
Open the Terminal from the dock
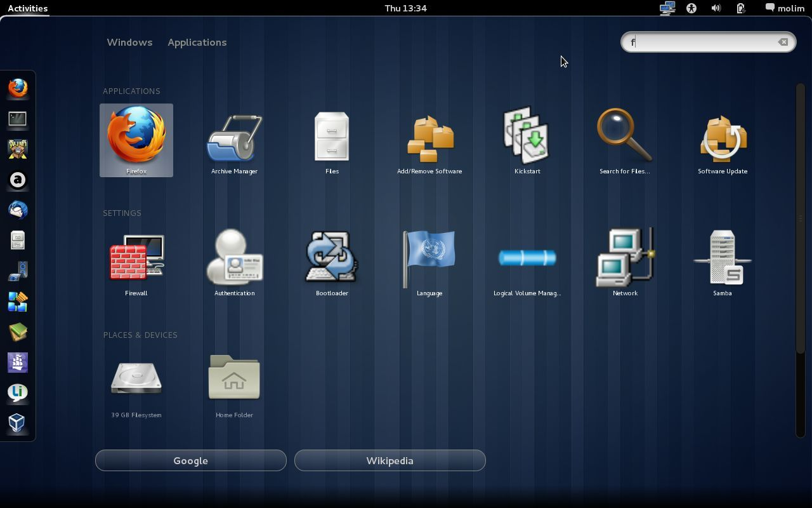coord(17,119)
